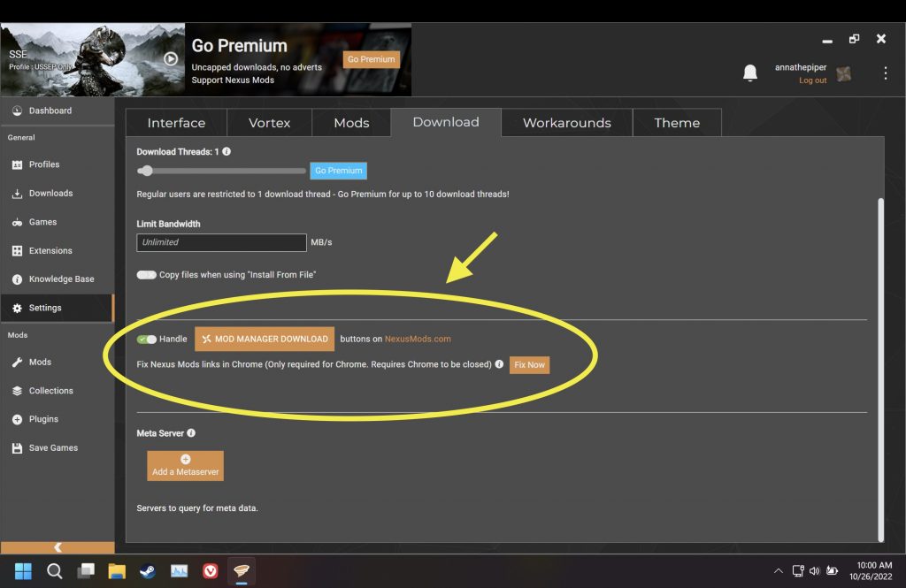The image size is (906, 588).
Task: Open Plugins from the sidebar
Action: click(43, 419)
